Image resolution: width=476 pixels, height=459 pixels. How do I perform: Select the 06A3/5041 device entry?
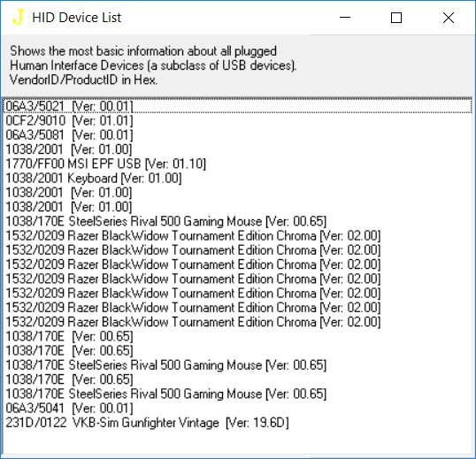point(238,408)
